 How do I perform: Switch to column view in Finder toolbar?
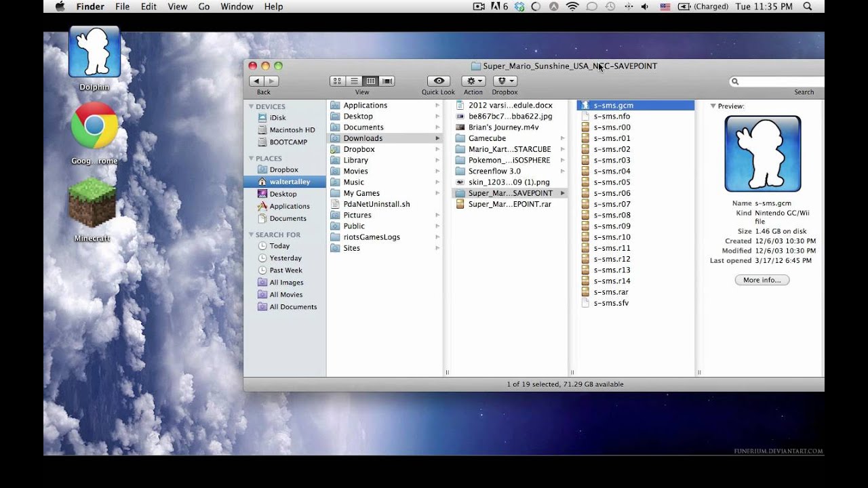pyautogui.click(x=370, y=81)
